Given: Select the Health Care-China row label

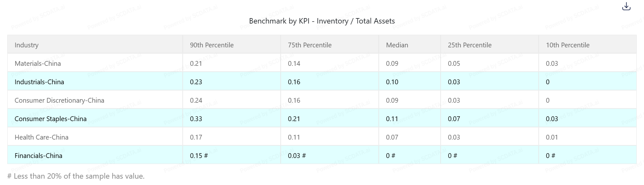Looking at the screenshot, I should tap(41, 137).
